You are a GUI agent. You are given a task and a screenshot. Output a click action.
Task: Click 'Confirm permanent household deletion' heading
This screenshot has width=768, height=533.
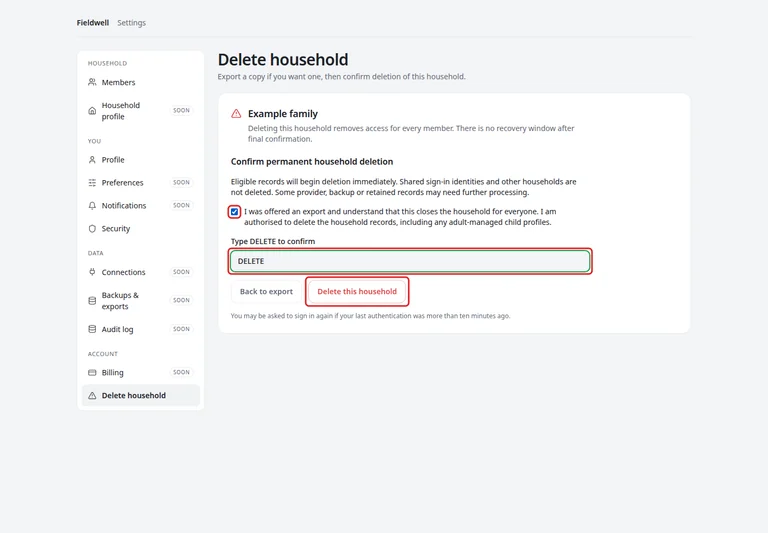coord(312,162)
